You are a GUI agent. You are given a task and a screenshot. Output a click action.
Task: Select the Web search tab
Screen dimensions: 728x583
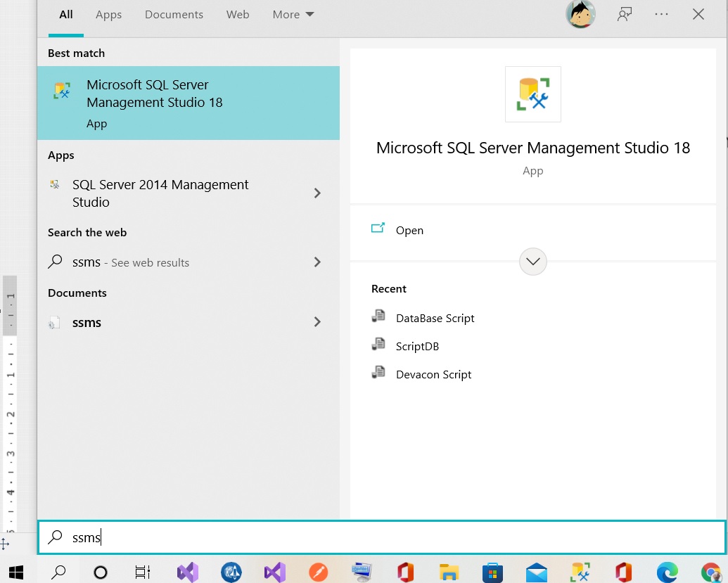238,15
